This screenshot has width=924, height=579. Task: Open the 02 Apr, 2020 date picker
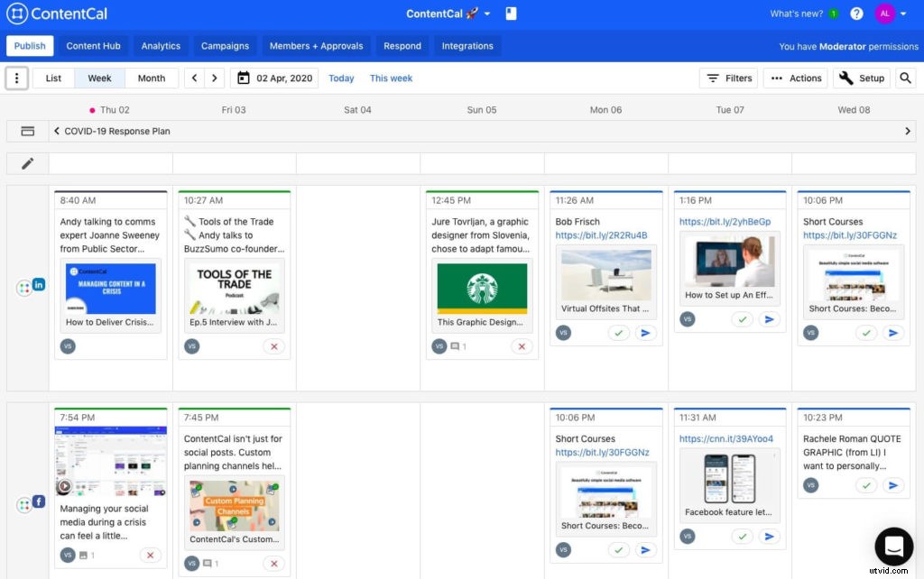point(276,78)
